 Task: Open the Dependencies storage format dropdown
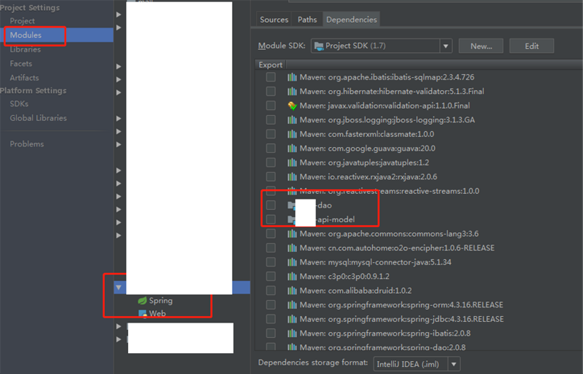pyautogui.click(x=454, y=364)
